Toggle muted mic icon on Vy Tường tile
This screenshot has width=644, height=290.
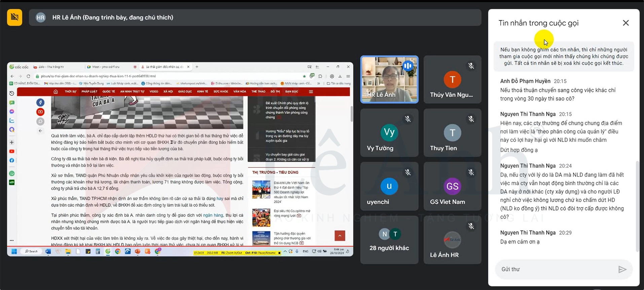(408, 119)
